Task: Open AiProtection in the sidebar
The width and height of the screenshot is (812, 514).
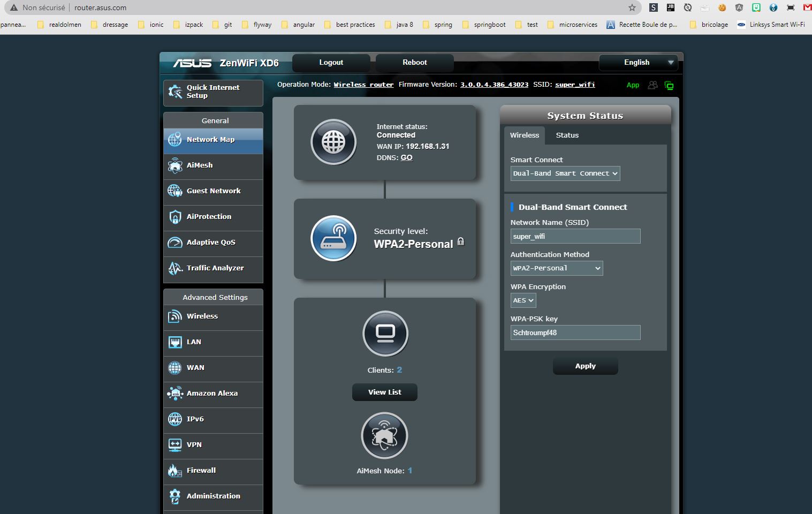Action: (213, 217)
